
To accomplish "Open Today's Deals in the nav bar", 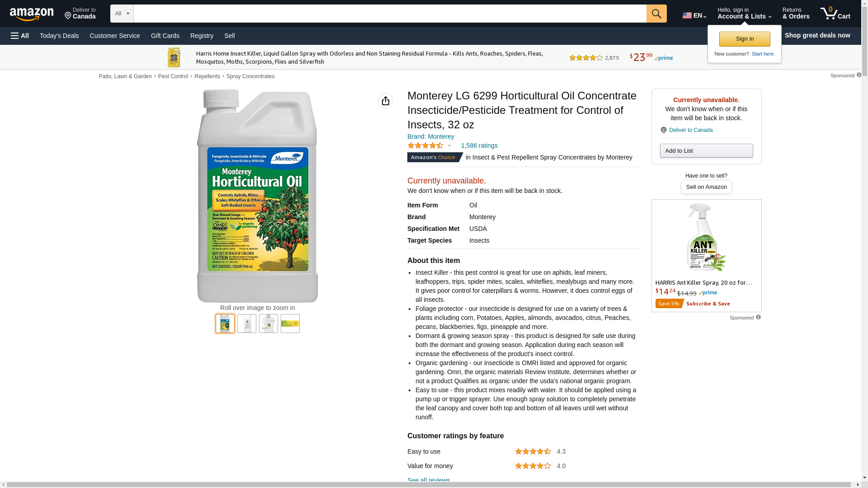I will pyautogui.click(x=59, y=36).
